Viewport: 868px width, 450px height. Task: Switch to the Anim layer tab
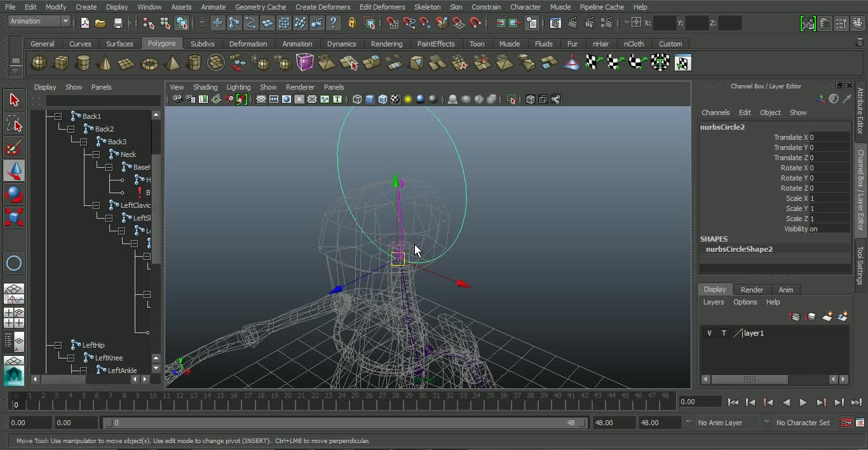[786, 290]
